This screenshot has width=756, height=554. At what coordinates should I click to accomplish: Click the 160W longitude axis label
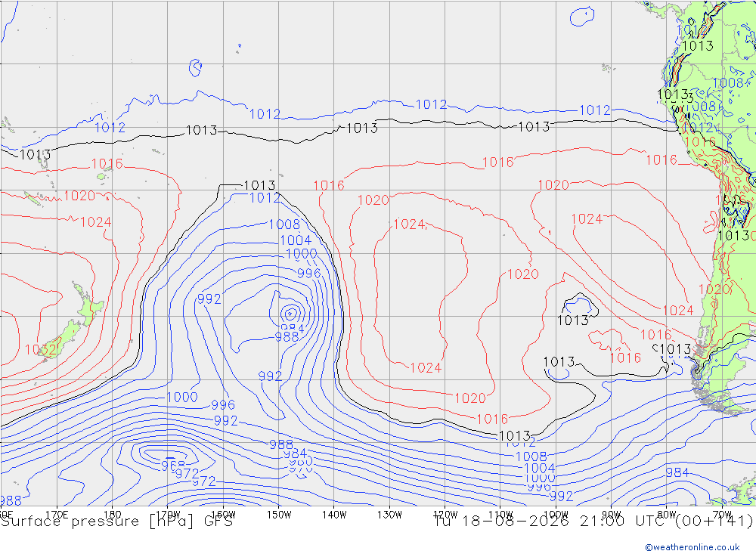223,515
